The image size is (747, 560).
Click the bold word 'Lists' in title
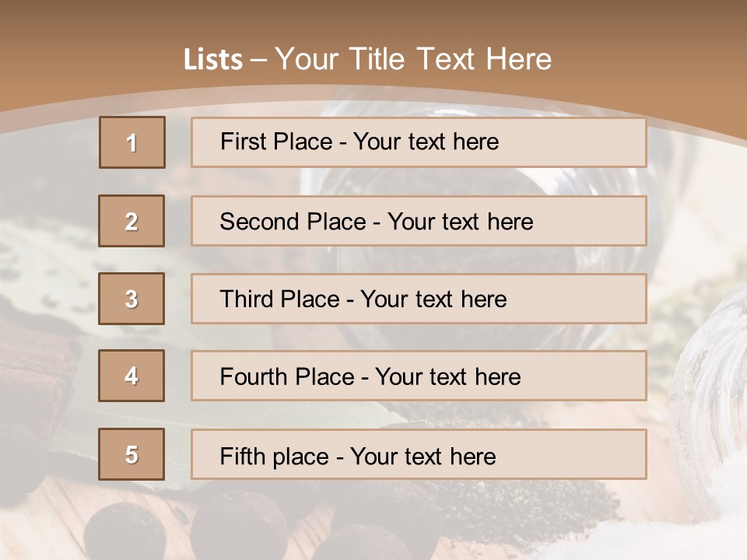click(x=213, y=60)
